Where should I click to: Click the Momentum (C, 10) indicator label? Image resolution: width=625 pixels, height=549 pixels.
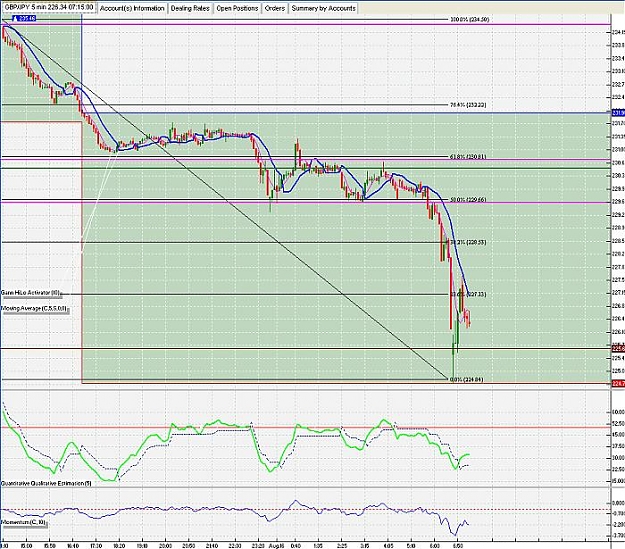[x=24, y=523]
